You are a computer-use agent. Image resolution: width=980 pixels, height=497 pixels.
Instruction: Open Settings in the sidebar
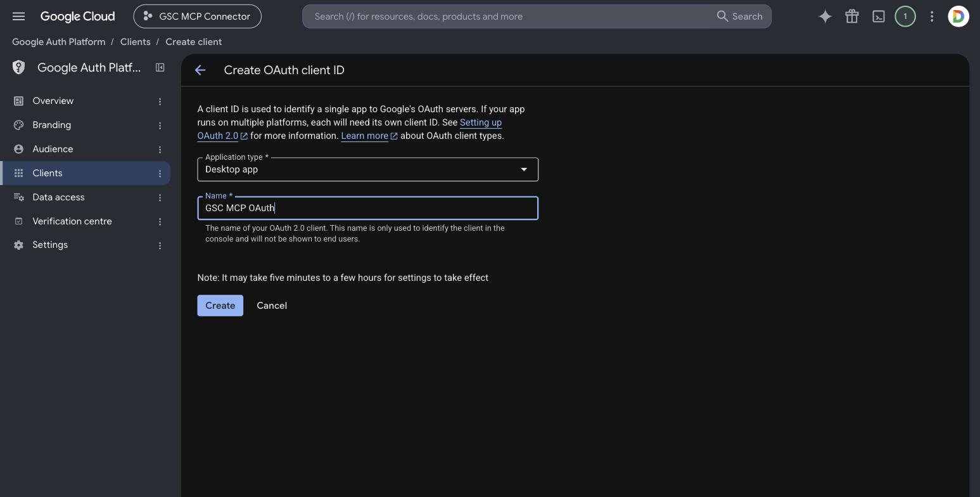86,245
